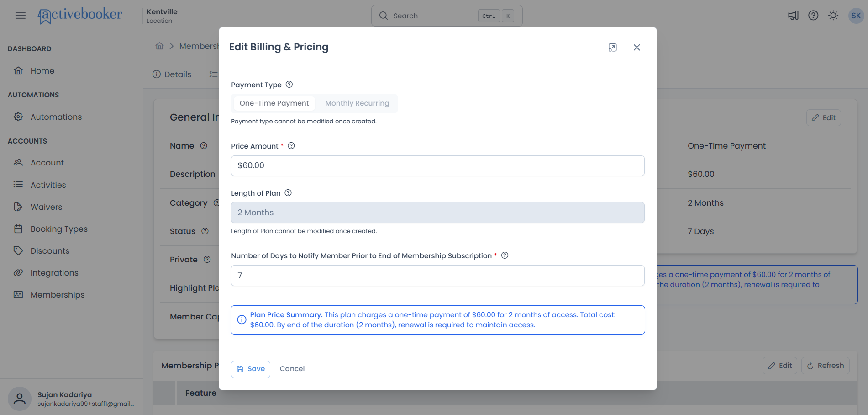
Task: Click the Search box in the top bar
Action: pos(447,16)
